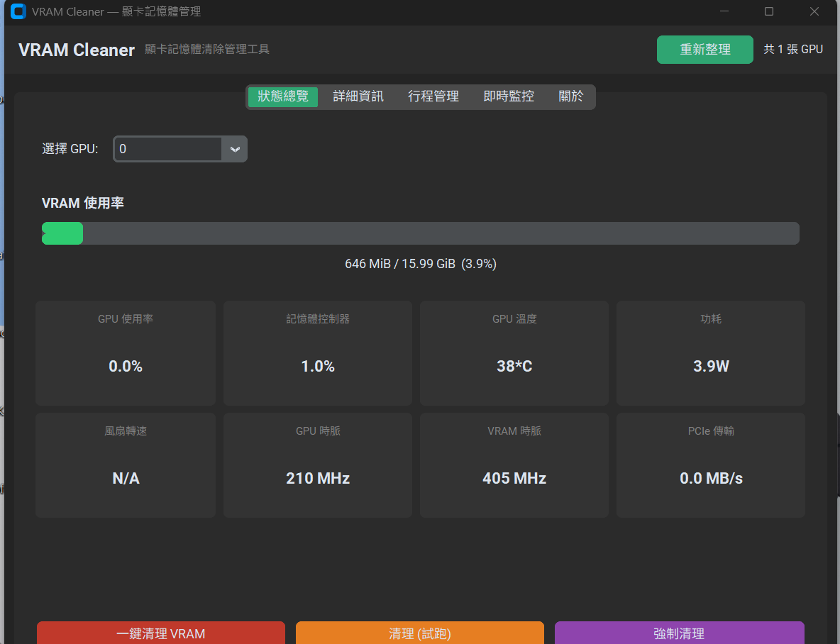Viewport: 840px width, 644px height.
Task: Click the GPU 使用率 card showing 0.0%
Action: click(x=126, y=352)
